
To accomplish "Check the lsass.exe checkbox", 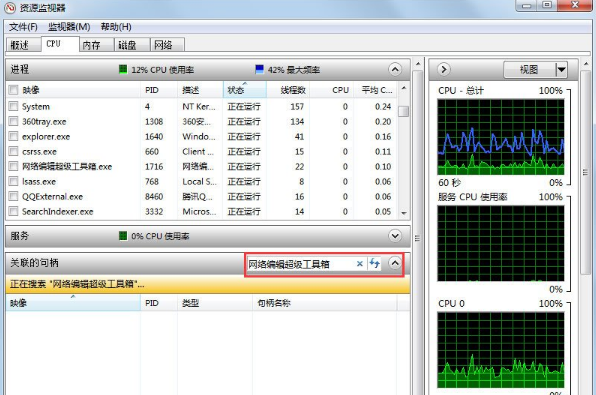I will pos(13,181).
